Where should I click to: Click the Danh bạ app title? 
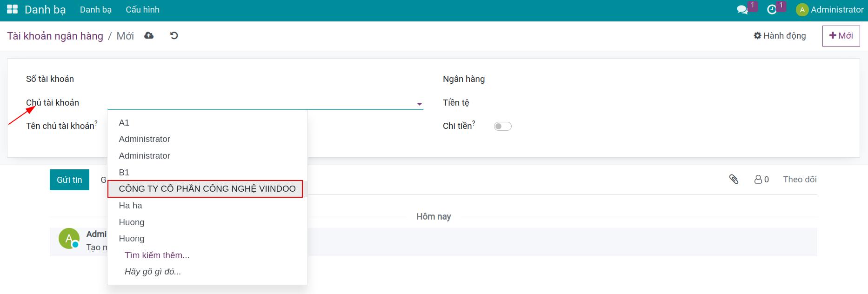45,10
